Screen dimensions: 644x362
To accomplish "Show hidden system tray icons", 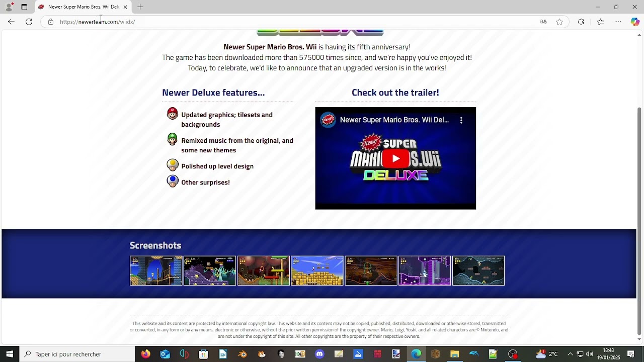I will click(x=570, y=354).
